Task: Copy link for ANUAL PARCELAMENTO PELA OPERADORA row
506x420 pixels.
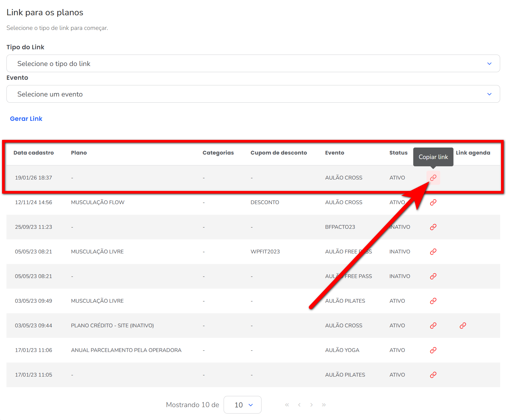Action: (x=433, y=350)
